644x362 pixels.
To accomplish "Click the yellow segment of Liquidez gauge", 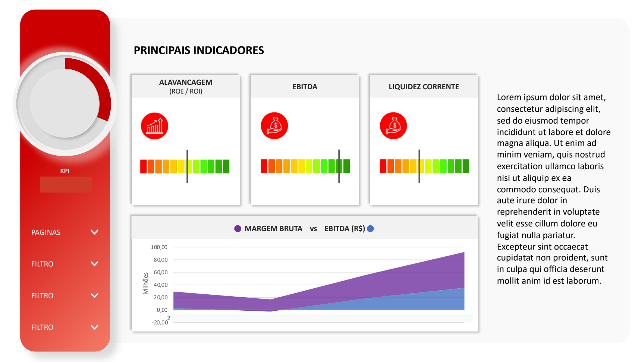I will (x=421, y=166).
